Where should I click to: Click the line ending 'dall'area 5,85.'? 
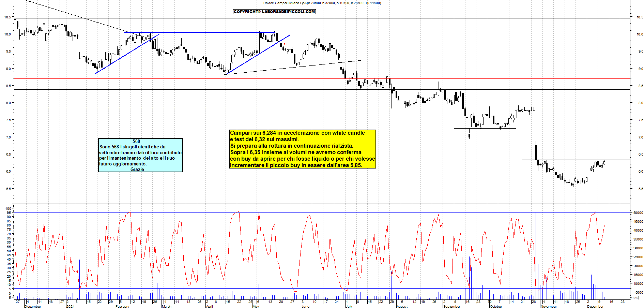[296, 165]
